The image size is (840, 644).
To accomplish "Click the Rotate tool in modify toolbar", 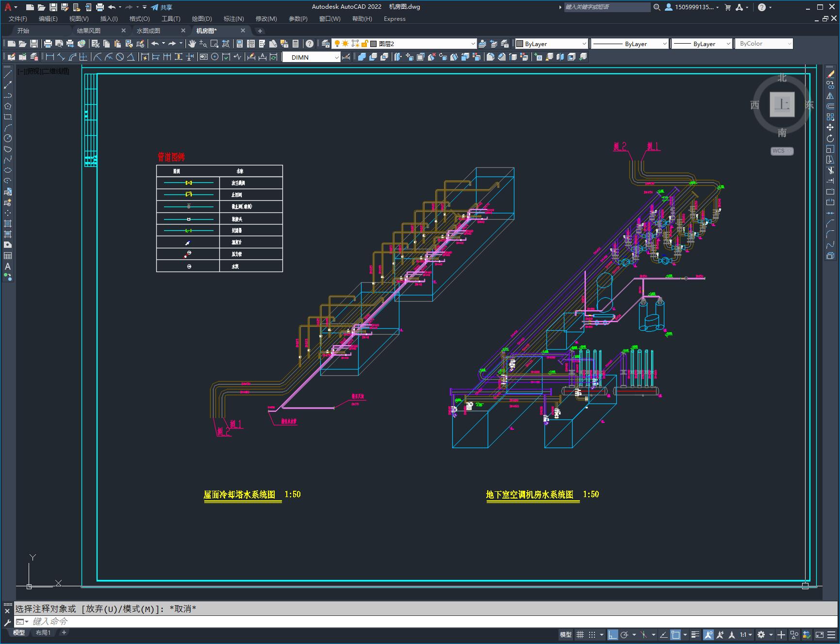I will coord(830,138).
